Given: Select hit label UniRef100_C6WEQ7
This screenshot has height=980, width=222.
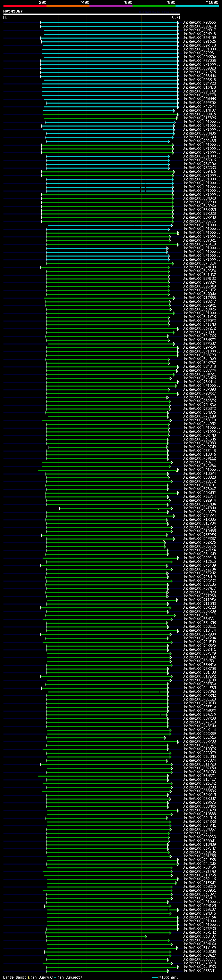Looking at the screenshot, I should [x=199, y=910].
